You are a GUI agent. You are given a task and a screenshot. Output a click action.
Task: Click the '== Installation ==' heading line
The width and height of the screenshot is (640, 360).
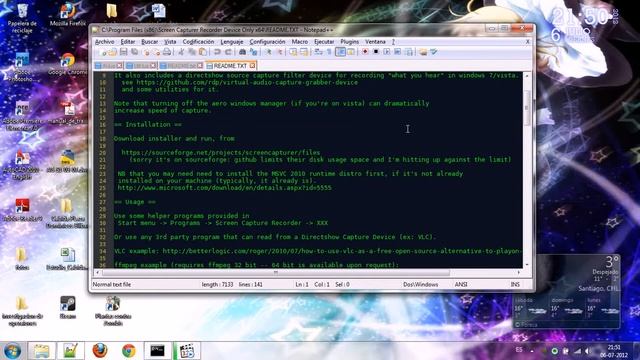click(x=148, y=124)
